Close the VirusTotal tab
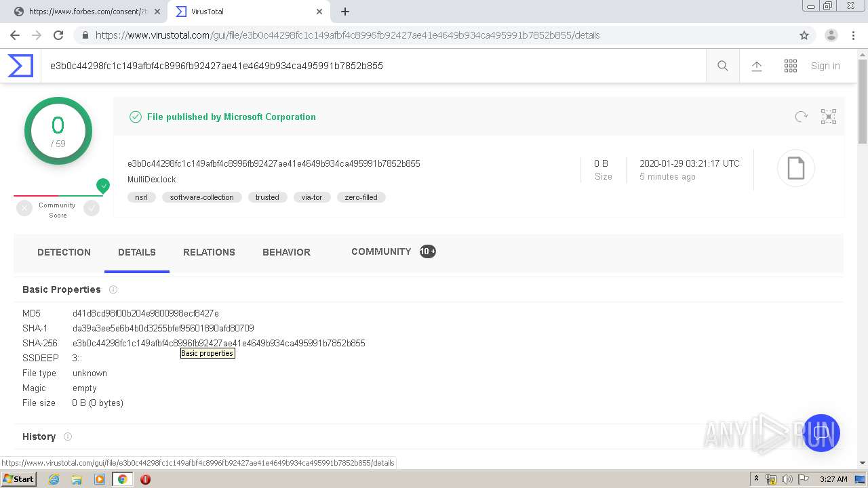The width and height of the screenshot is (868, 488). click(x=320, y=12)
